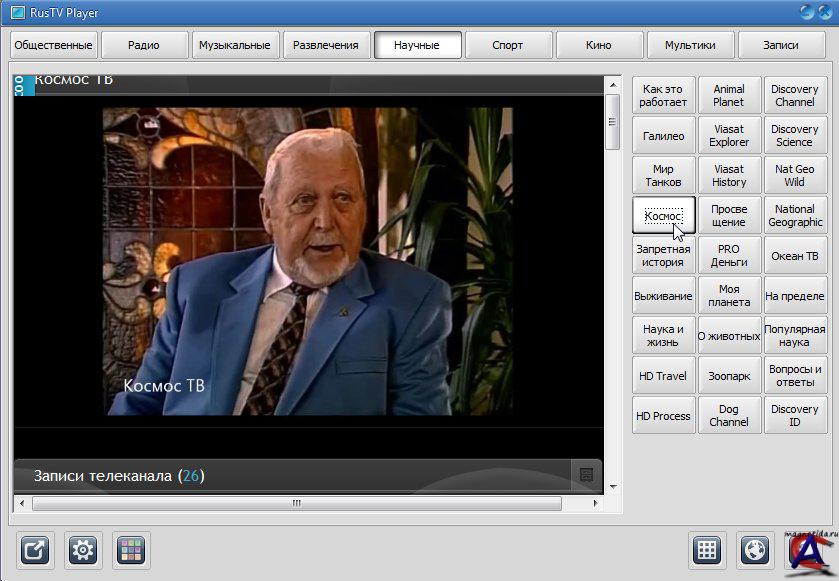This screenshot has width=839, height=581.
Task: Select the Космос channel button
Action: [663, 215]
